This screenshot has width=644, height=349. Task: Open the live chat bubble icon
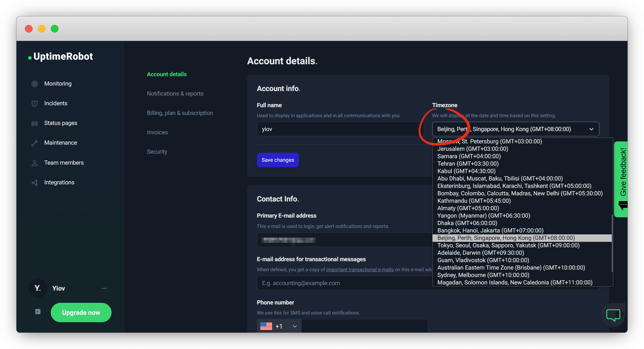click(613, 315)
